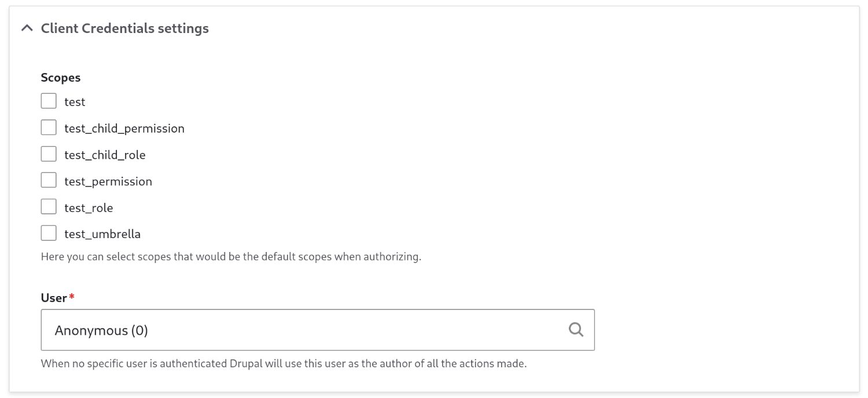
Task: Click the Scopes heading label
Action: 60,77
